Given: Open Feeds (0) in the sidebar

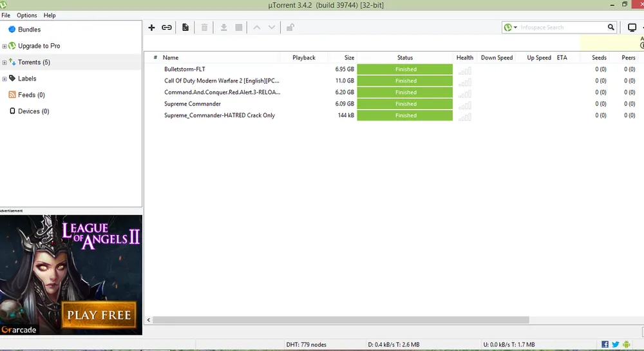Looking at the screenshot, I should [x=31, y=95].
